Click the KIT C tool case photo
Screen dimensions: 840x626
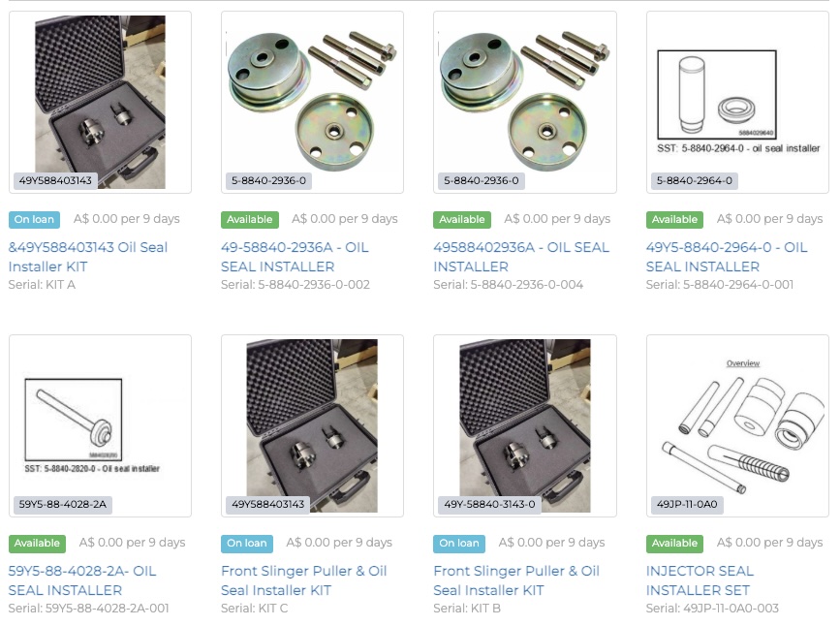312,425
